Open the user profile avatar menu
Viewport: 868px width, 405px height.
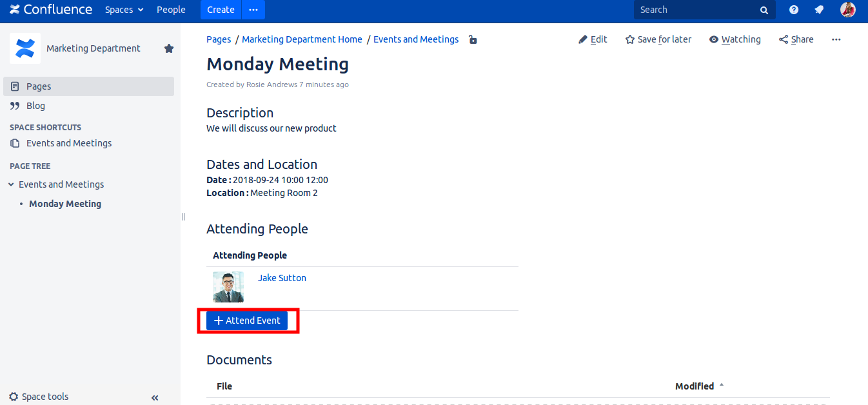click(847, 10)
